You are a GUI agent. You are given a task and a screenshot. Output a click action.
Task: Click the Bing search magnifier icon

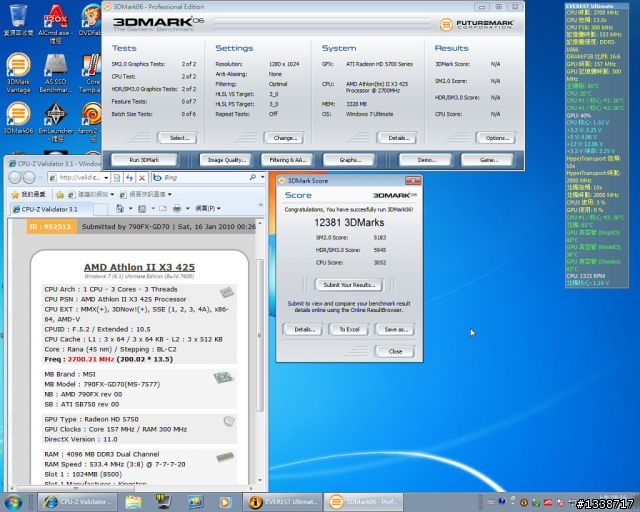[253, 177]
